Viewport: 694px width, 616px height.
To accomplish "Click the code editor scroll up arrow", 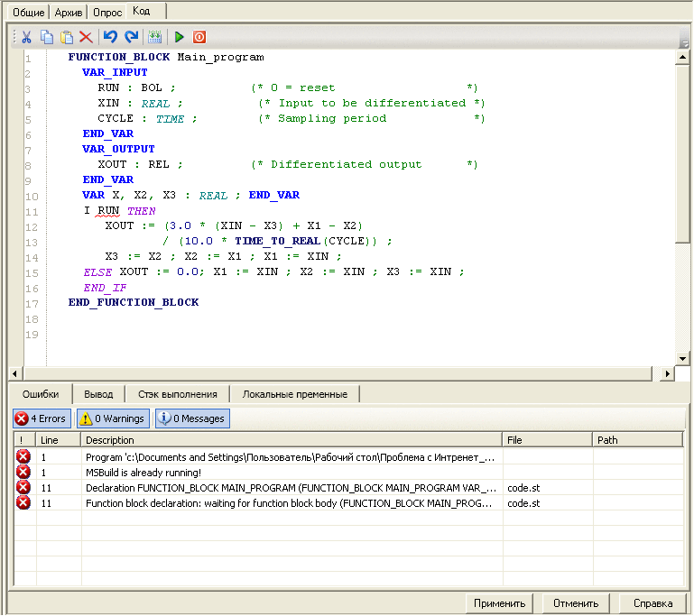I will [682, 57].
